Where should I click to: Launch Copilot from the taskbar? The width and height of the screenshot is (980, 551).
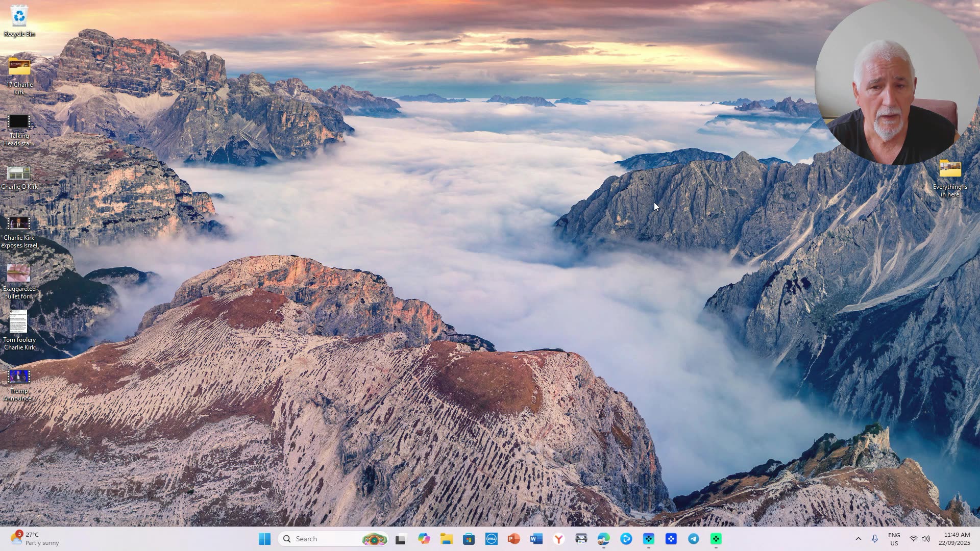(424, 539)
